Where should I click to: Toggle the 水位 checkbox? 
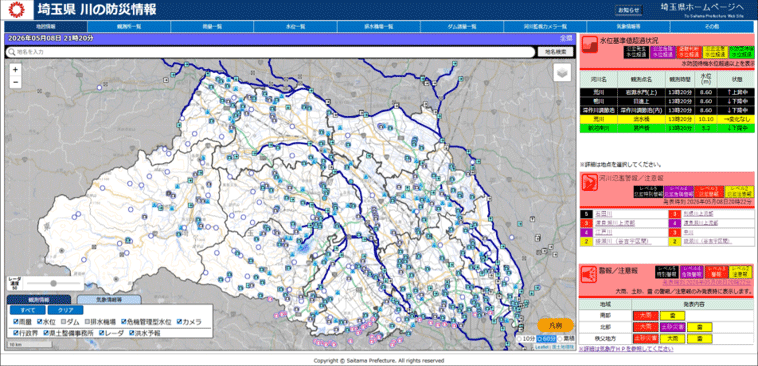[x=40, y=322]
